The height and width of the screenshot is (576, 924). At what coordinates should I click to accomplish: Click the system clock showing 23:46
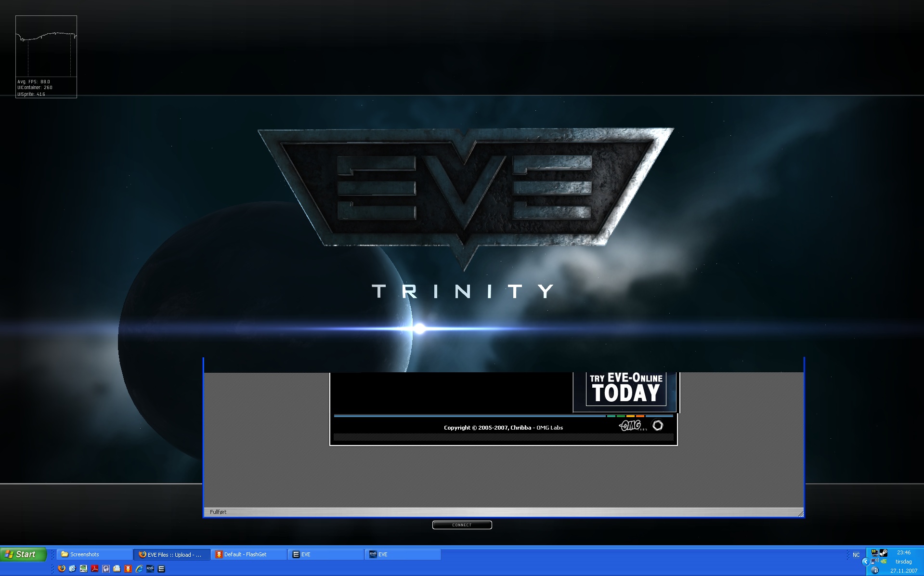point(904,553)
